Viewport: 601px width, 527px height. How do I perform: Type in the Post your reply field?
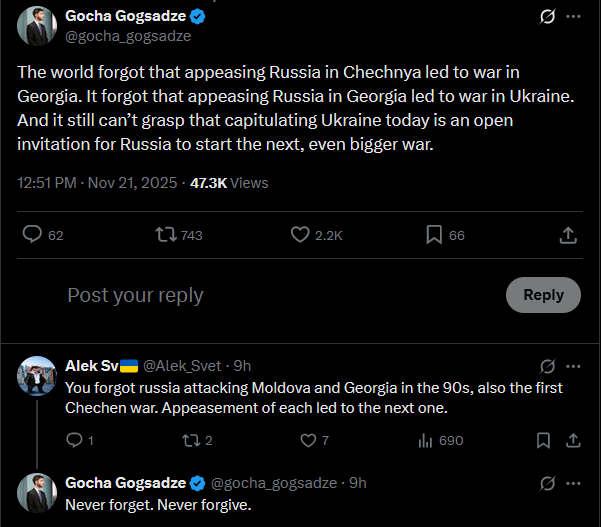pos(270,295)
